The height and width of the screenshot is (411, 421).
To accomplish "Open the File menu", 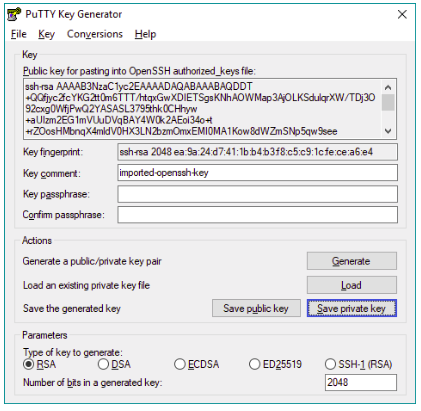I will [19, 34].
